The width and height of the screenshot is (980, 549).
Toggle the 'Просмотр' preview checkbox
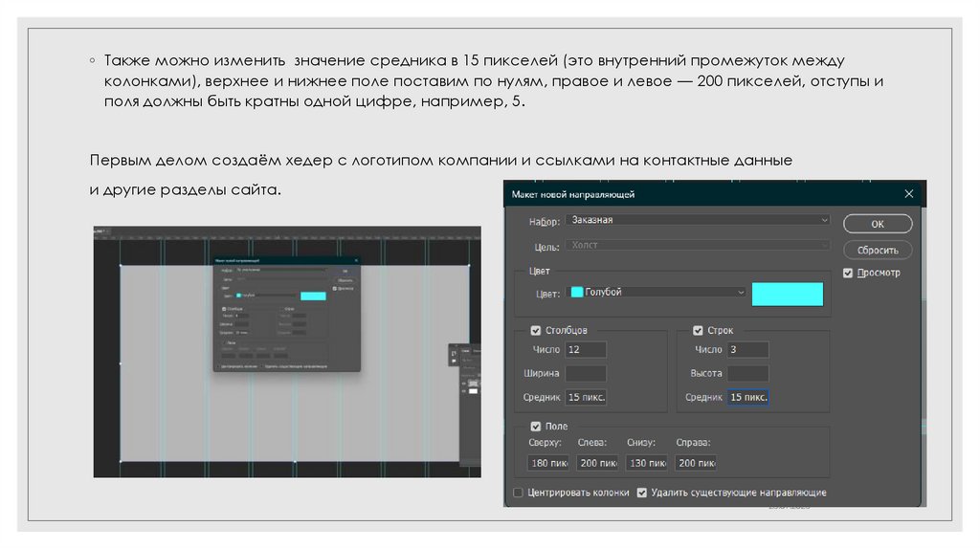tap(848, 273)
